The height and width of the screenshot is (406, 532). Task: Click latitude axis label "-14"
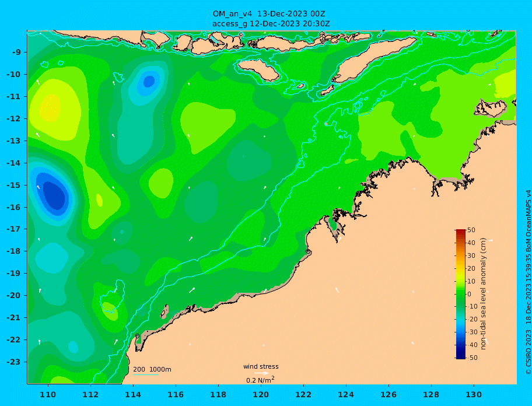click(x=13, y=163)
